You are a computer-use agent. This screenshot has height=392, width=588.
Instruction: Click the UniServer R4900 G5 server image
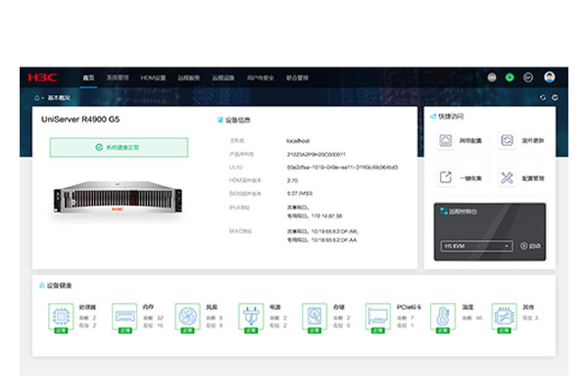tap(118, 198)
